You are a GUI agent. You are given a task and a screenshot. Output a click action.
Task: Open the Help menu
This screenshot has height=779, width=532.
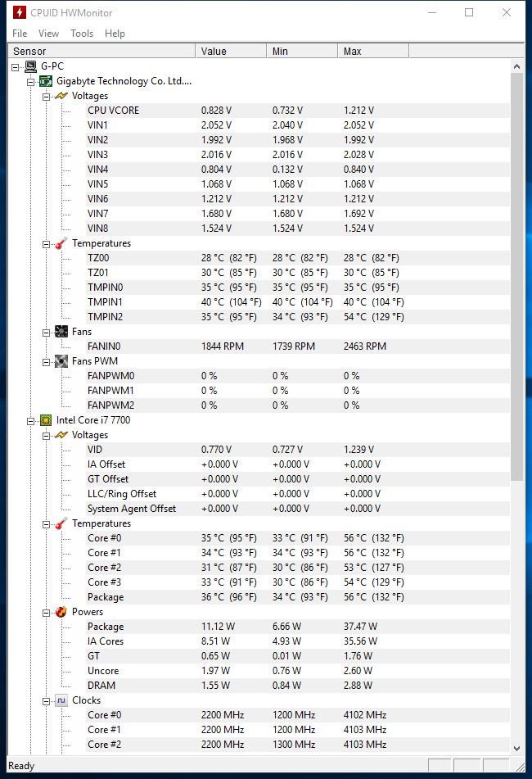[x=115, y=34]
